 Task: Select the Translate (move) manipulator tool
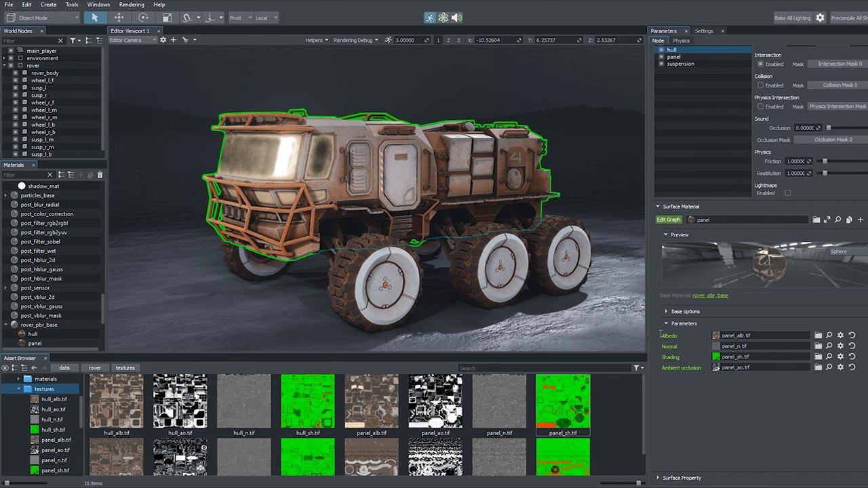pyautogui.click(x=119, y=18)
